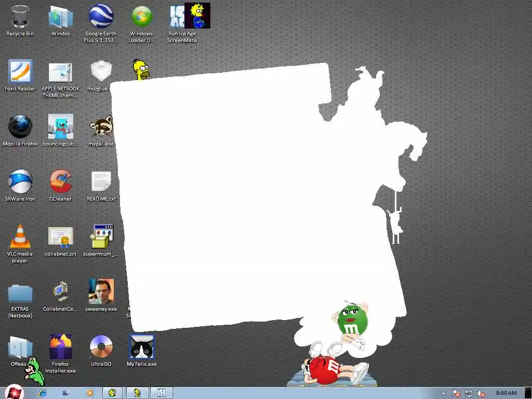Select Google Earth Plus desktop icon
The image size is (532, 399).
101,16
